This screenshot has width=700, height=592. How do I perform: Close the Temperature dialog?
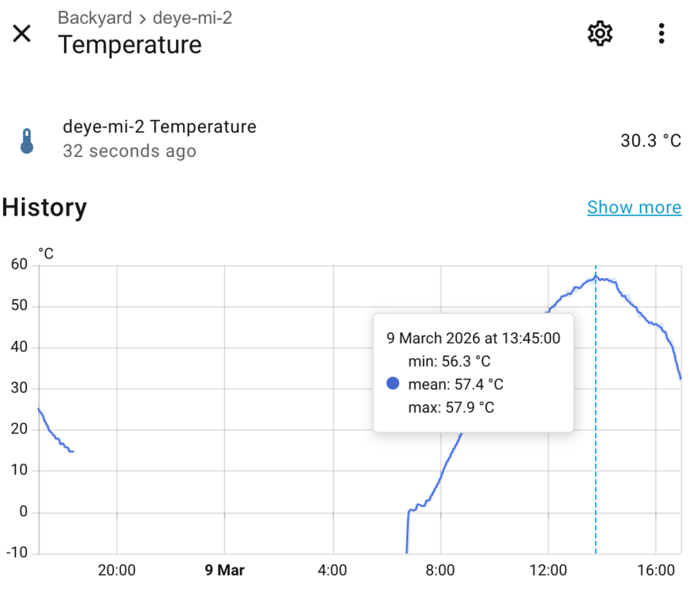[21, 33]
